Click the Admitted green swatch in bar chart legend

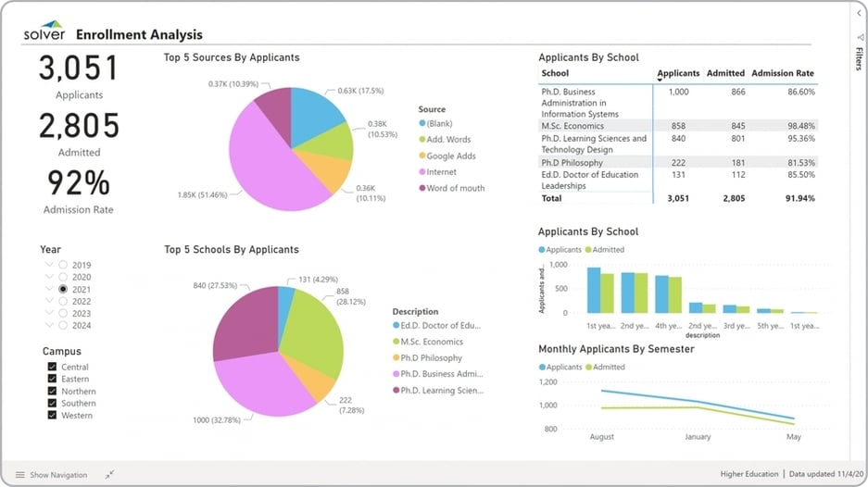tap(585, 250)
